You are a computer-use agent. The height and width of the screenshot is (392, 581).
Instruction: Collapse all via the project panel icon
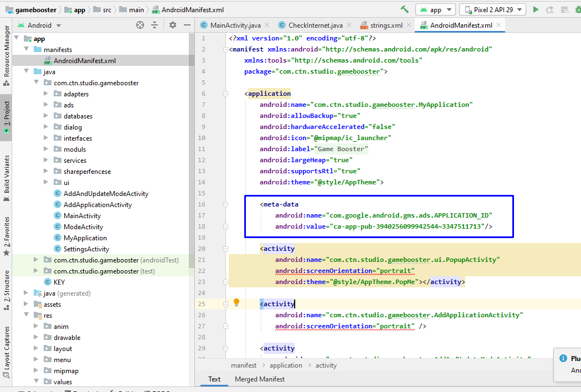(155, 25)
